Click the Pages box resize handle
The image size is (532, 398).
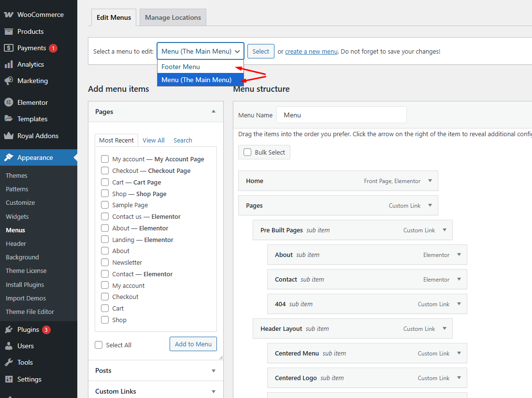[x=221, y=357]
